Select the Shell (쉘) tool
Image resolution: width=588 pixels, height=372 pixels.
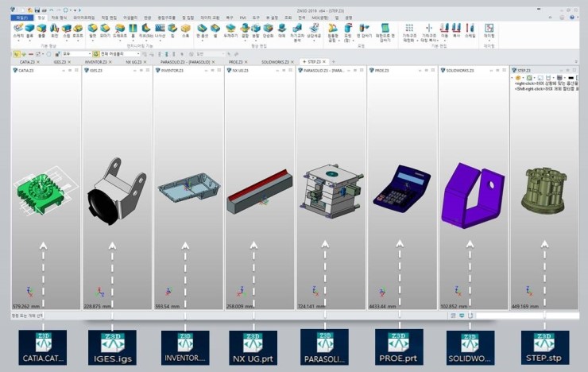[215, 31]
